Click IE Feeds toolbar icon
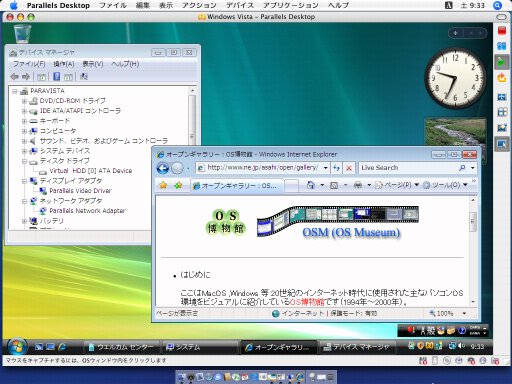This screenshot has height=384, width=512. pos(334,185)
